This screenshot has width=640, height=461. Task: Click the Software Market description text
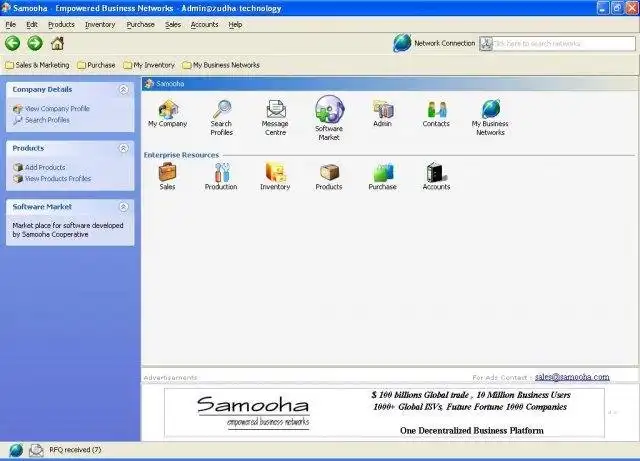click(68, 230)
